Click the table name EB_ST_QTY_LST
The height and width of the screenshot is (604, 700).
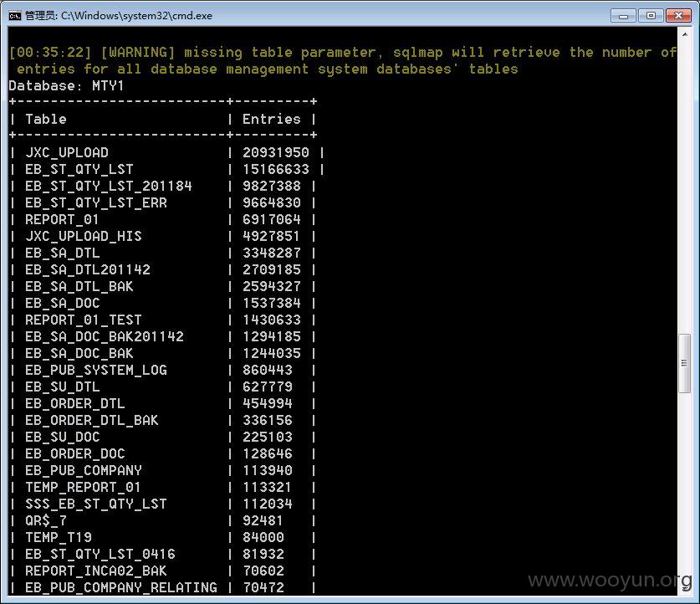coord(79,169)
